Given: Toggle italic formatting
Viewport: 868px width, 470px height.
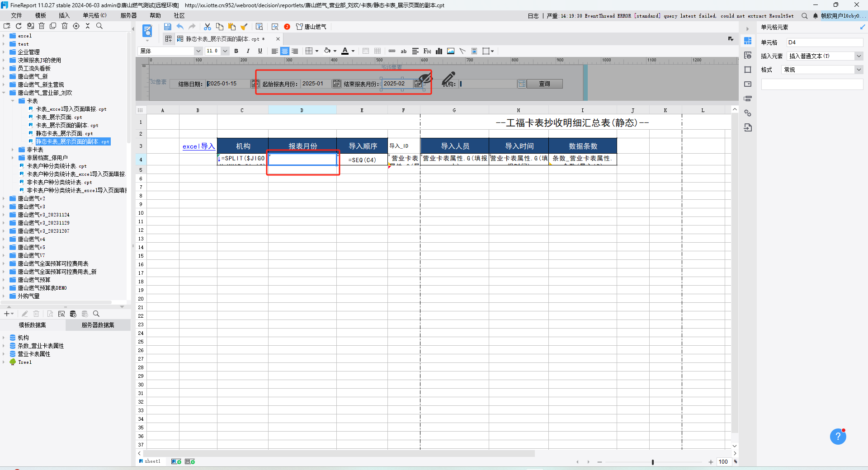Looking at the screenshot, I should tap(248, 51).
